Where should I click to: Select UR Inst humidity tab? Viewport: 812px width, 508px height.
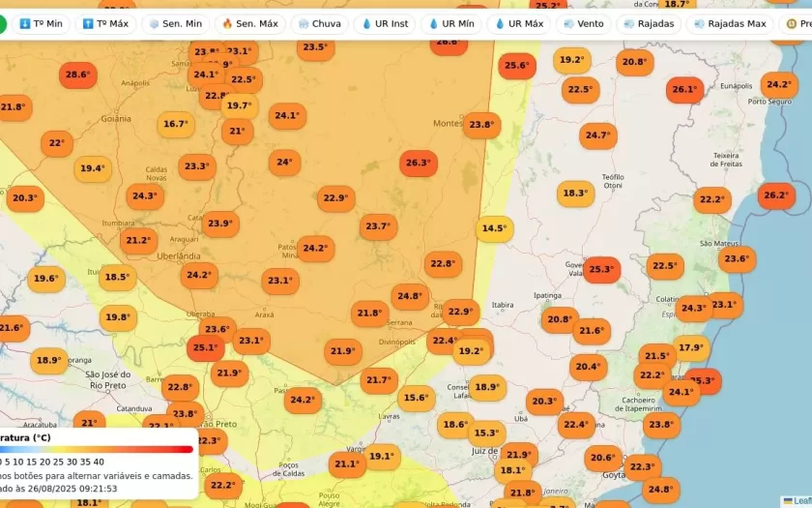[385, 23]
